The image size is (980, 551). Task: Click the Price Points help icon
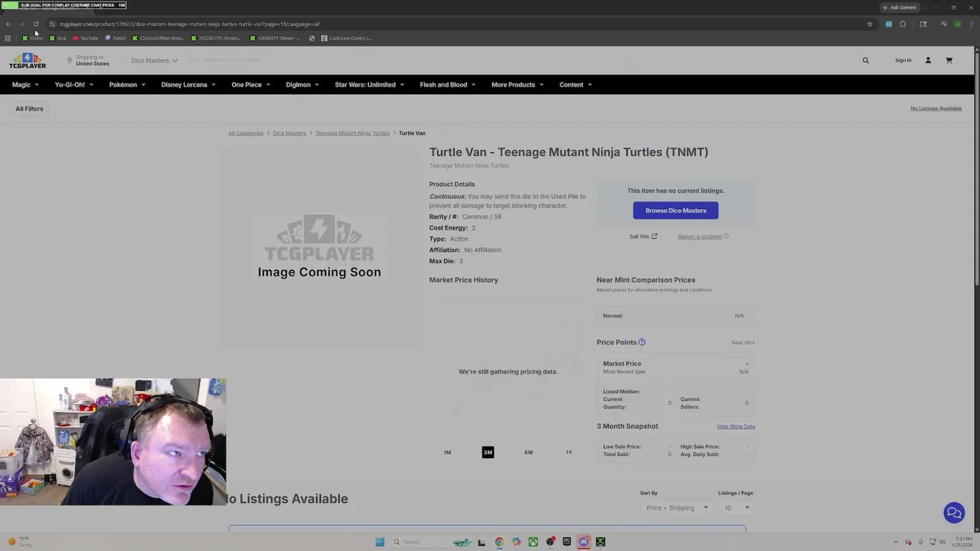pos(642,342)
